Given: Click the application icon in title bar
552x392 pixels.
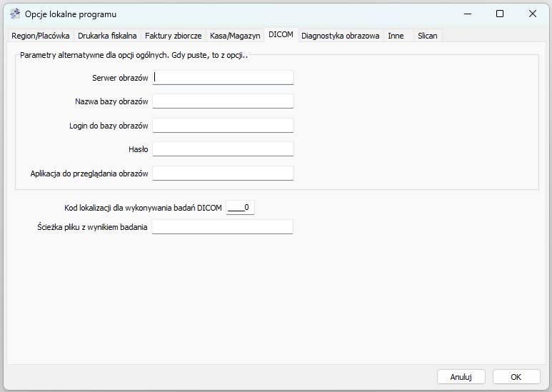Looking at the screenshot, I should pos(15,14).
